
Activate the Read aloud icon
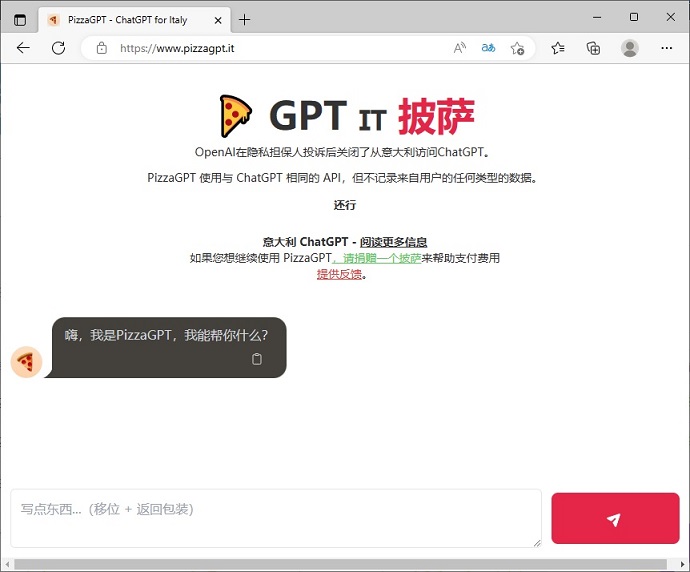[460, 48]
